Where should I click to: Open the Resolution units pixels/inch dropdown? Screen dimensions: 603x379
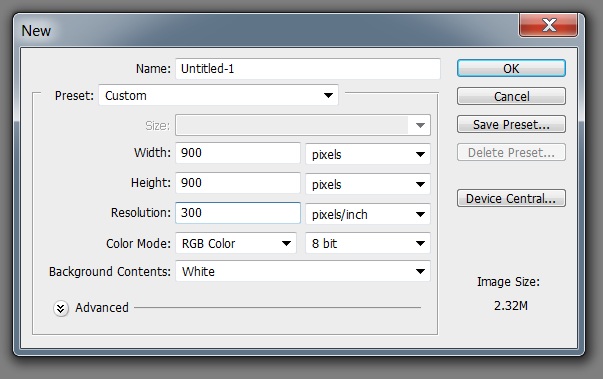[368, 214]
